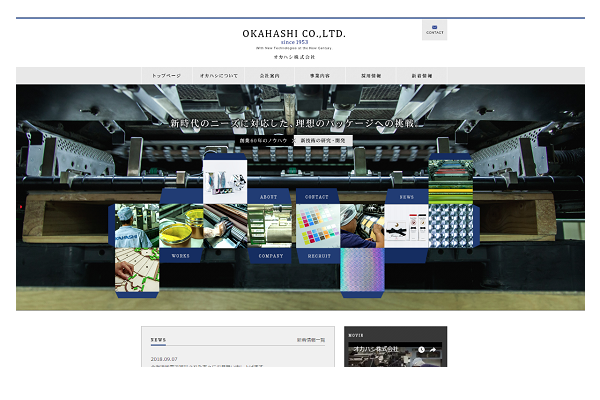Viewport: 600px width, 400px height.
Task: Click the share arrow icon on video
Action: pos(434,350)
